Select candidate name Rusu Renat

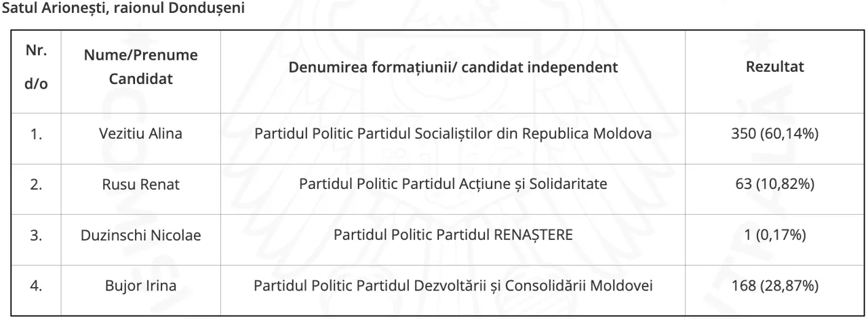(140, 184)
